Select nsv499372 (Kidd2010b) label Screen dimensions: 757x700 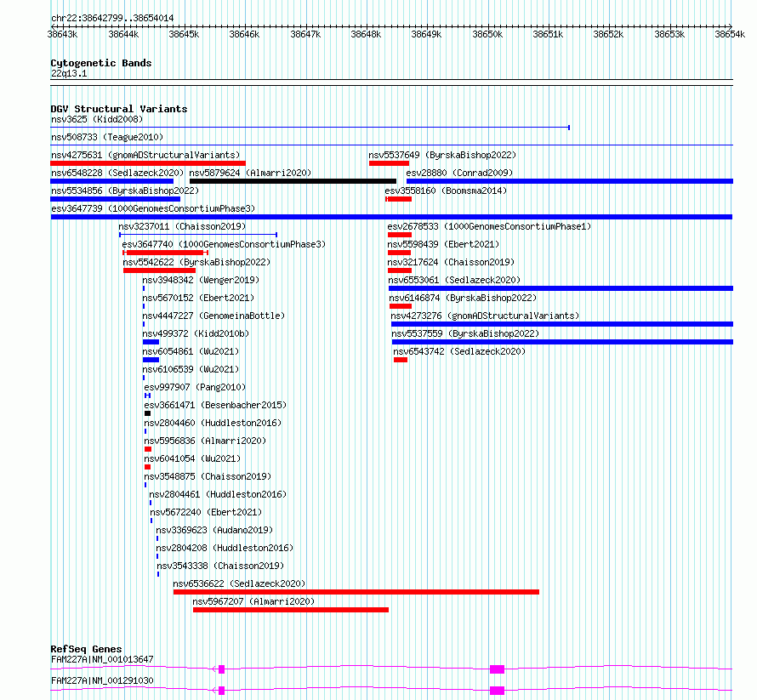196,333
